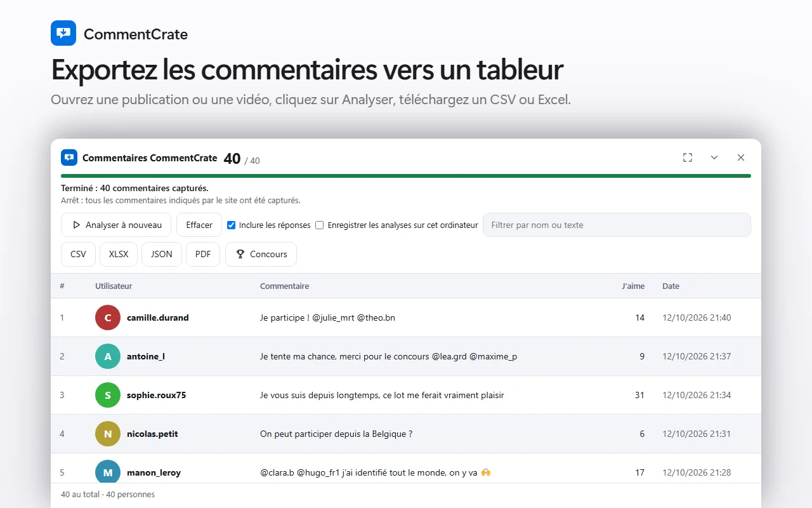Enable Enregistrer les analyses sur cet ordinateur
This screenshot has height=508, width=812.
tap(320, 225)
